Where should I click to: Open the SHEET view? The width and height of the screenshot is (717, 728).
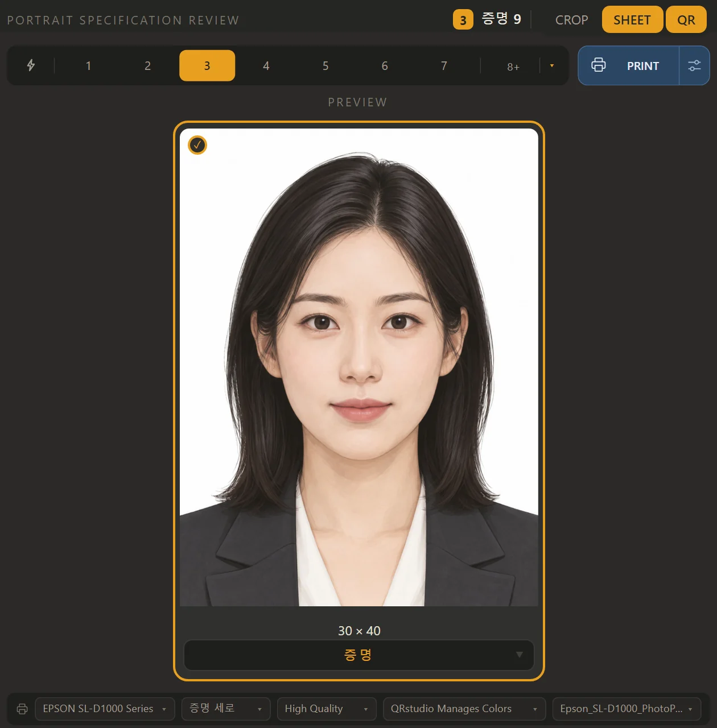pos(632,20)
